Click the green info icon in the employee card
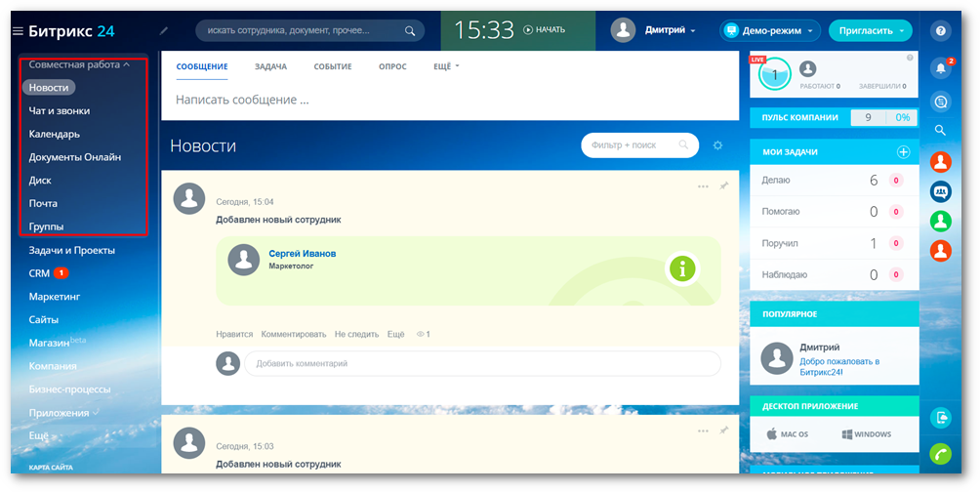 pyautogui.click(x=682, y=268)
